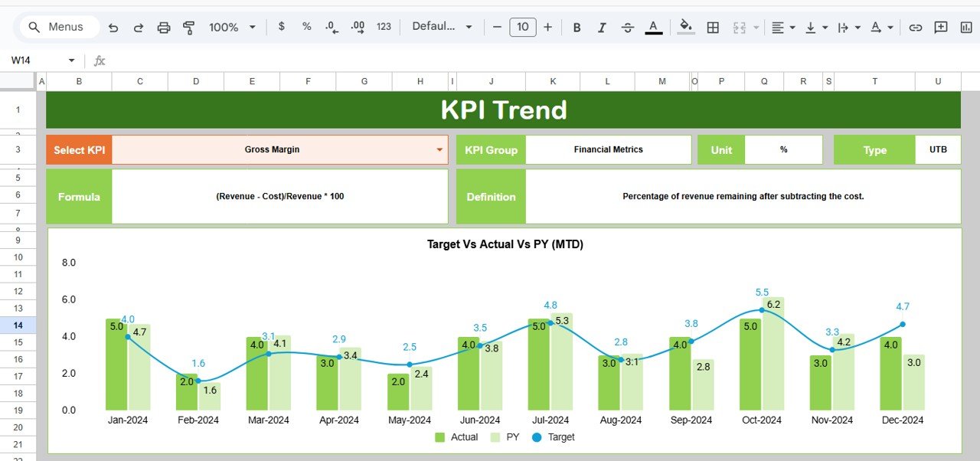
Task: Select the Paint format tool
Action: point(188,27)
